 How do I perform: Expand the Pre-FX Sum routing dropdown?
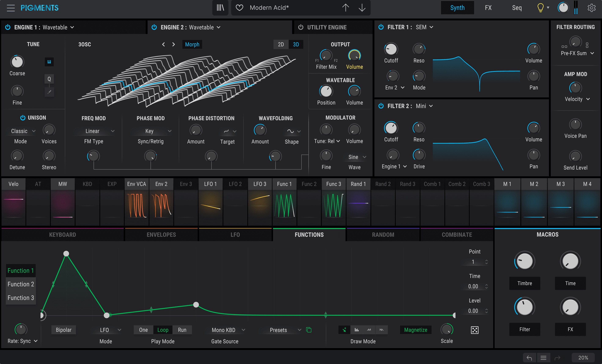[x=577, y=53]
